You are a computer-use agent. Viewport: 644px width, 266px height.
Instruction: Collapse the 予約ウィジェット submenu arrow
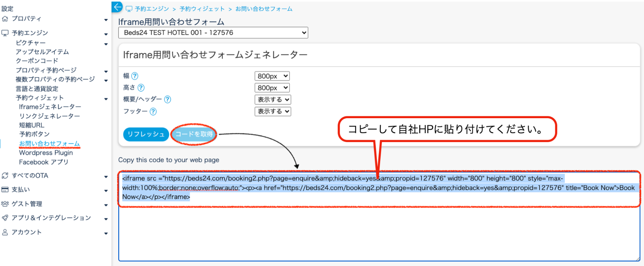point(106,99)
